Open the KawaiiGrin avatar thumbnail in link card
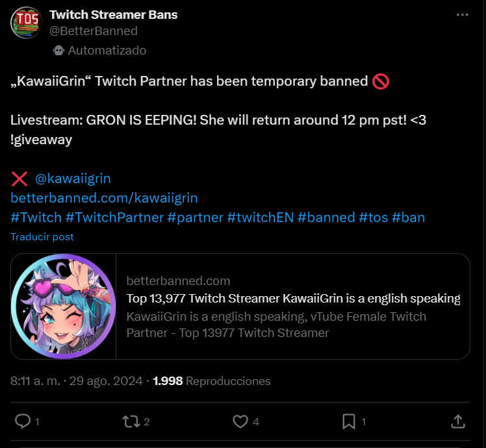Image resolution: width=486 pixels, height=448 pixels. pyautogui.click(x=64, y=306)
